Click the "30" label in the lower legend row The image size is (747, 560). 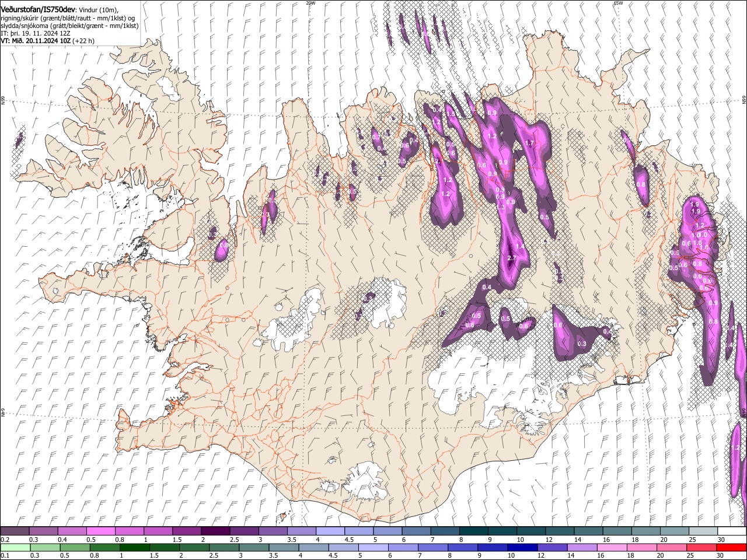721,555
